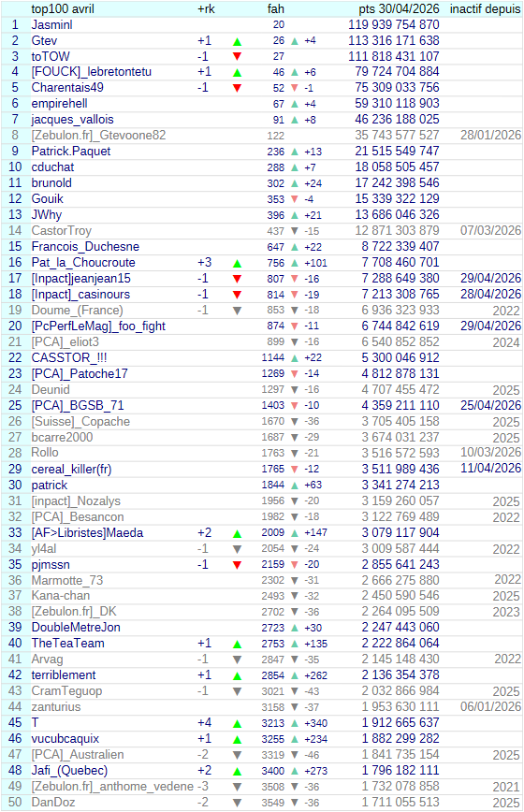Select the name Kana-chan
This screenshot has height=812, width=524.
tap(61, 596)
